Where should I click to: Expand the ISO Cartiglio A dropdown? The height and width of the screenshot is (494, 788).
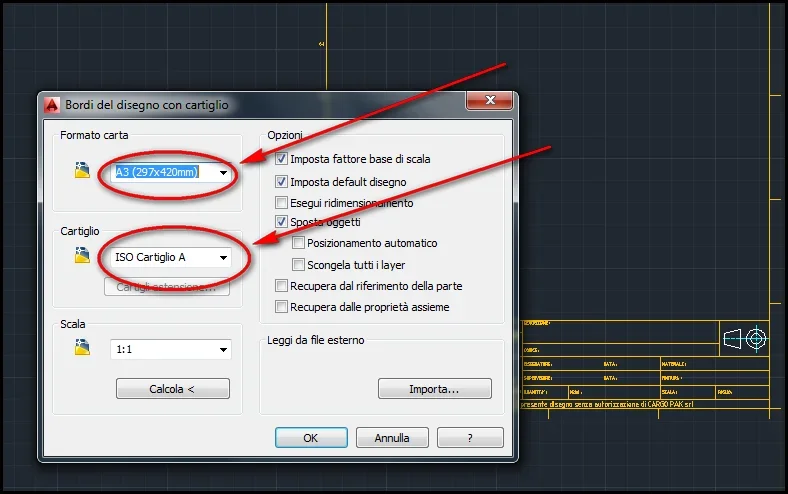point(223,257)
